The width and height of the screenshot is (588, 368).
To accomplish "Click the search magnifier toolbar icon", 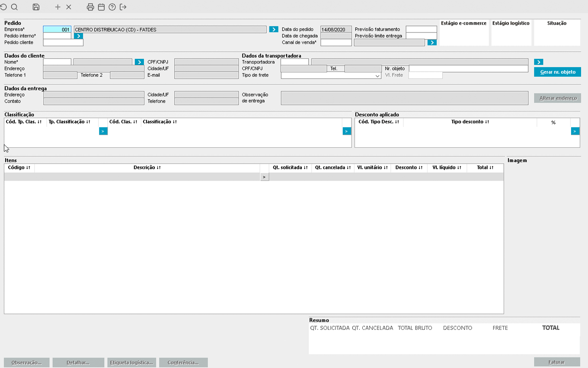I will (14, 7).
